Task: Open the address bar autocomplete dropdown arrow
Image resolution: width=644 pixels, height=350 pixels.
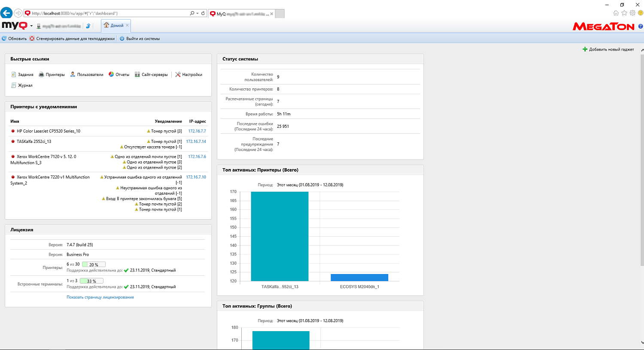Action: [197, 13]
